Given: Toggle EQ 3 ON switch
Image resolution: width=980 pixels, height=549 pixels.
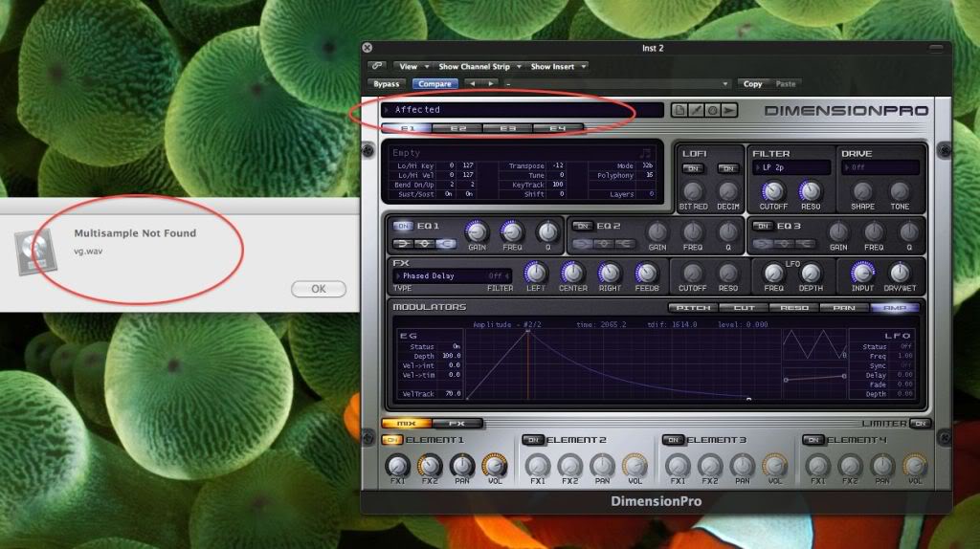Looking at the screenshot, I should (763, 226).
